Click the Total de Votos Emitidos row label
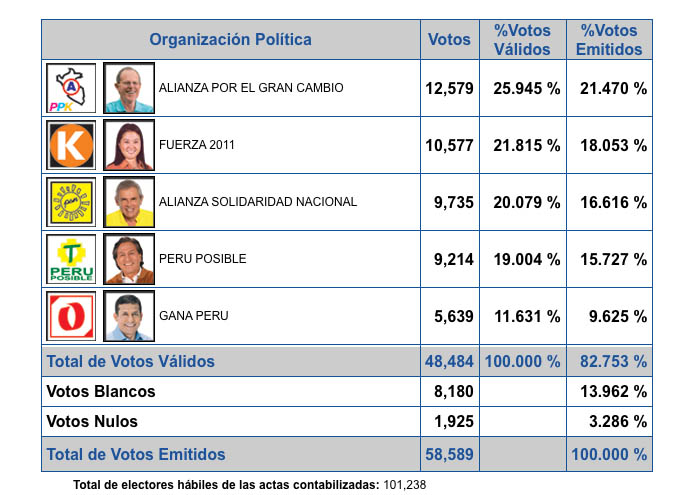The height and width of the screenshot is (495, 689). click(136, 454)
